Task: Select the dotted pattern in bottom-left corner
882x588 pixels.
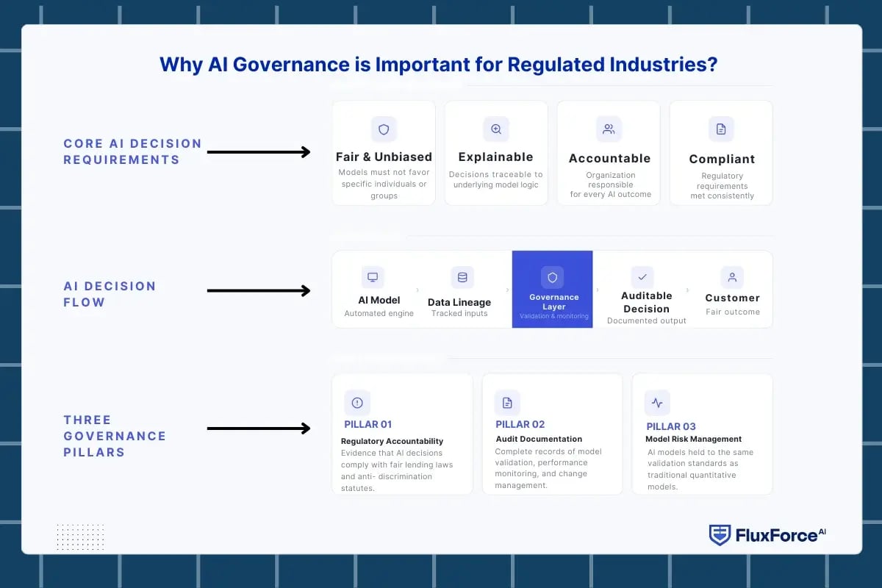Action: 79,537
